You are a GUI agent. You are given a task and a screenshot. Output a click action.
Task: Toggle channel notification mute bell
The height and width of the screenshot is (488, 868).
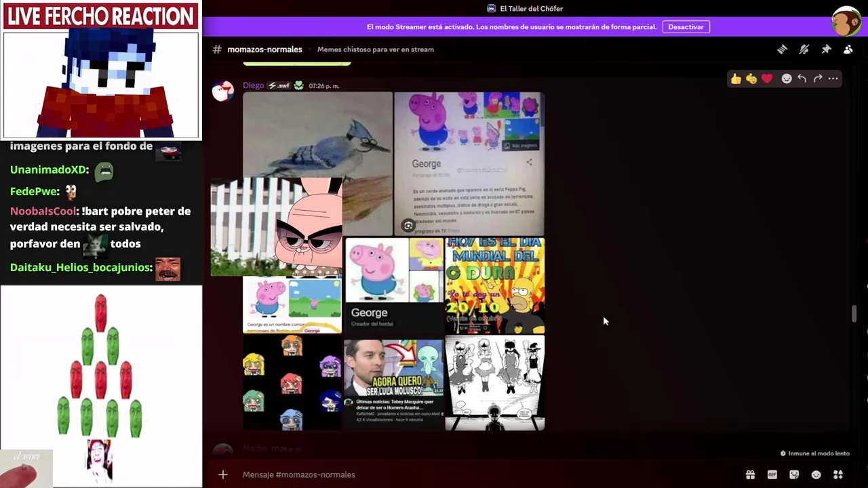tap(804, 49)
